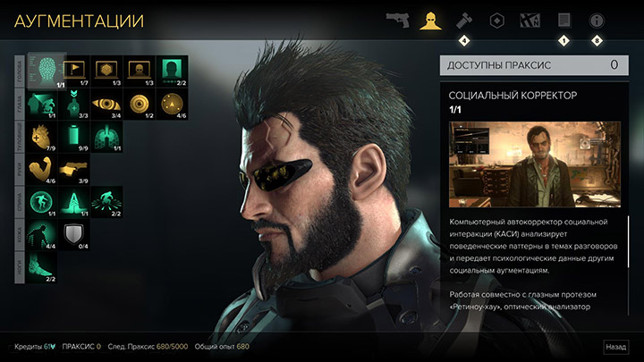Select the gun hand augmentation 3/9

point(74,169)
